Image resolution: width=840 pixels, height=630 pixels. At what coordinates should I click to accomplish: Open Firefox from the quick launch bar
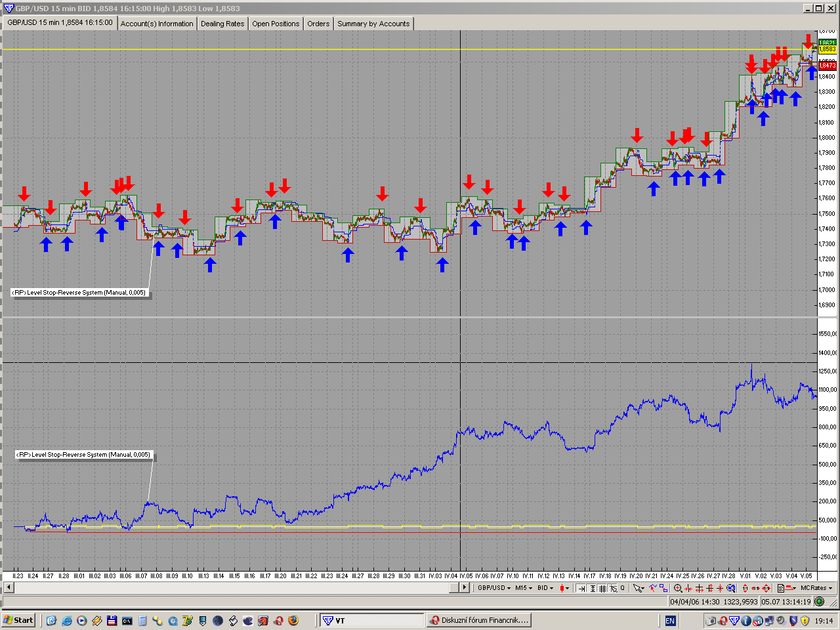293,620
